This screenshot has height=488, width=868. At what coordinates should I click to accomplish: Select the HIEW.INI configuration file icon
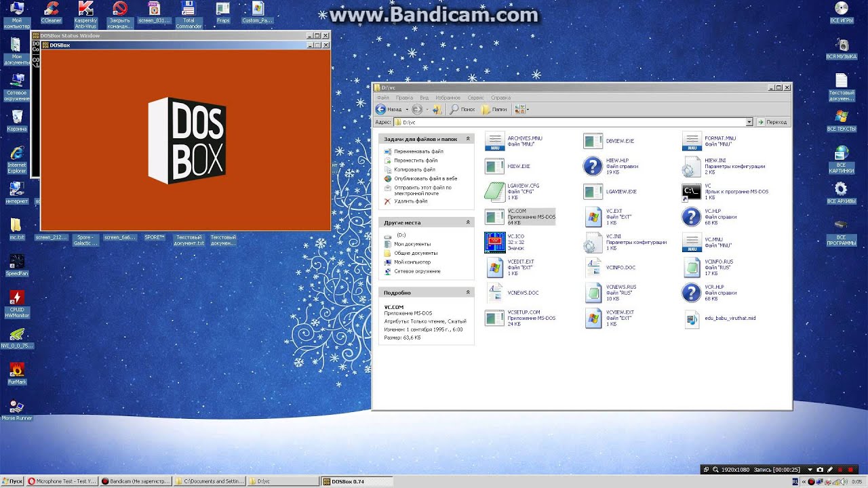(x=691, y=166)
